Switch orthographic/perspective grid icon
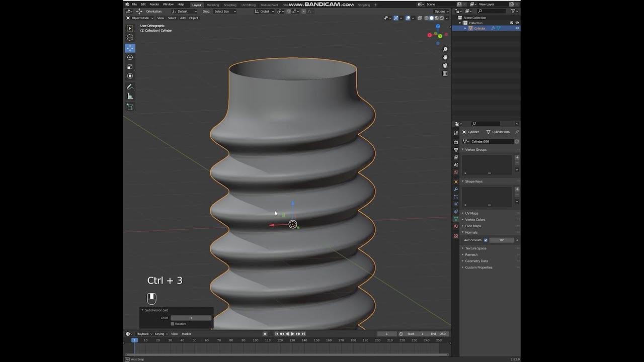The width and height of the screenshot is (644, 362). (x=445, y=73)
